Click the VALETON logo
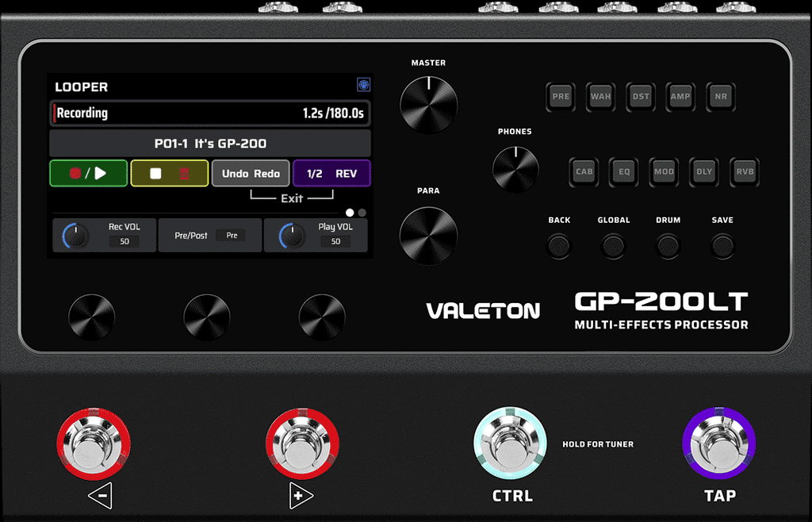The width and height of the screenshot is (812, 522). pos(483,311)
